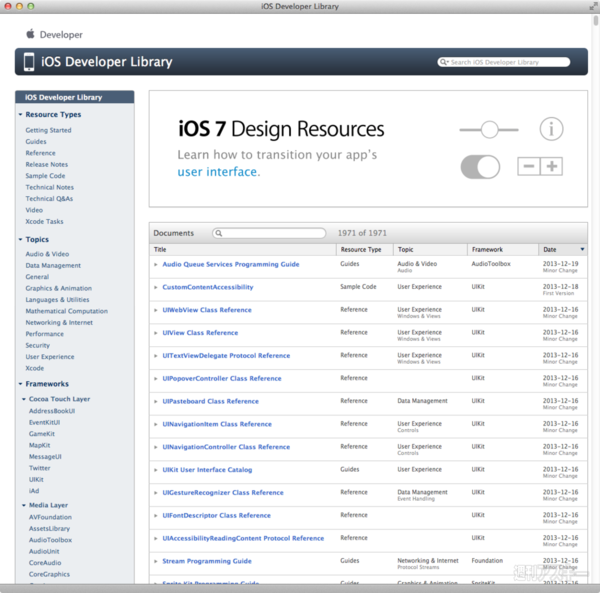This screenshot has width=600, height=593.
Task: Open the UIKit framework in sidebar
Action: [36, 479]
